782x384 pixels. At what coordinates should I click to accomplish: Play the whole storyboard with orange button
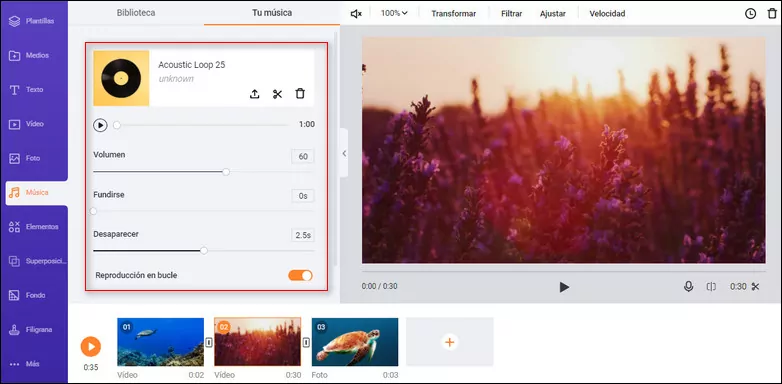(x=91, y=346)
